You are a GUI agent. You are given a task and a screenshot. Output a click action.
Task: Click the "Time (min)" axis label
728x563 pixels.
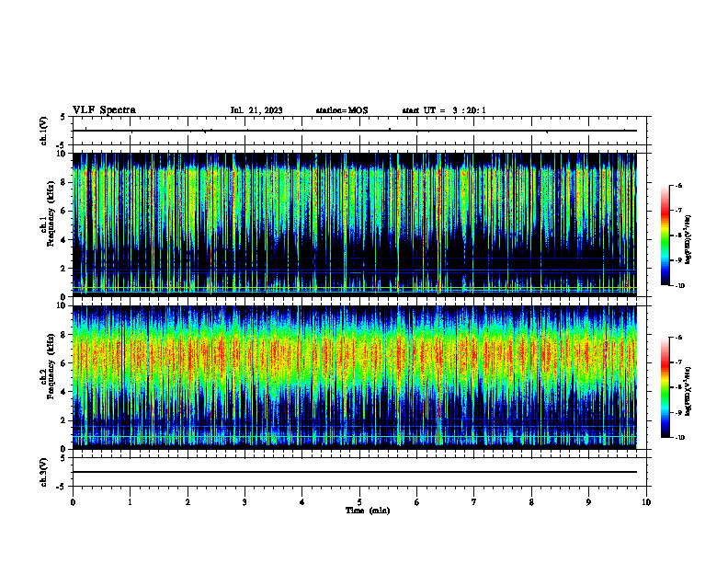click(368, 511)
